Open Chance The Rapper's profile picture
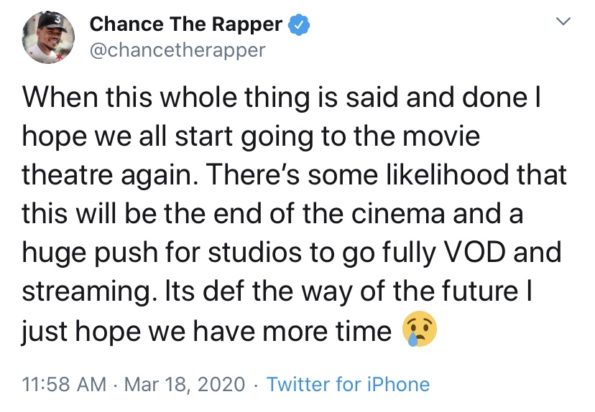Image resolution: width=595 pixels, height=412 pixels. point(49,37)
